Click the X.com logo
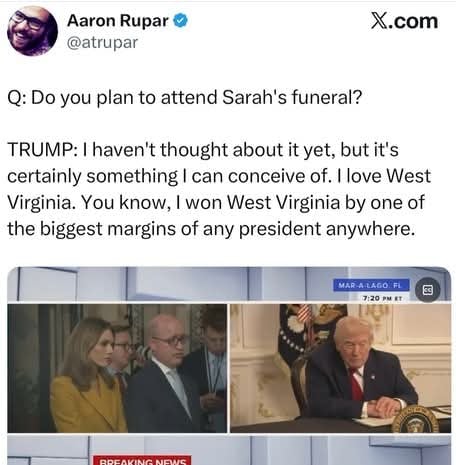This screenshot has height=465, width=456. [404, 21]
